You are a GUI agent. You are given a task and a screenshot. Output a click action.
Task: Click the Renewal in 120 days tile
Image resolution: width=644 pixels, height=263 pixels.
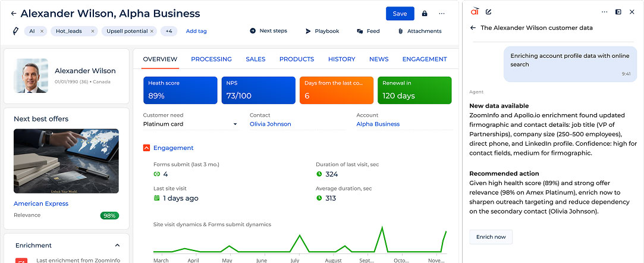(x=414, y=90)
